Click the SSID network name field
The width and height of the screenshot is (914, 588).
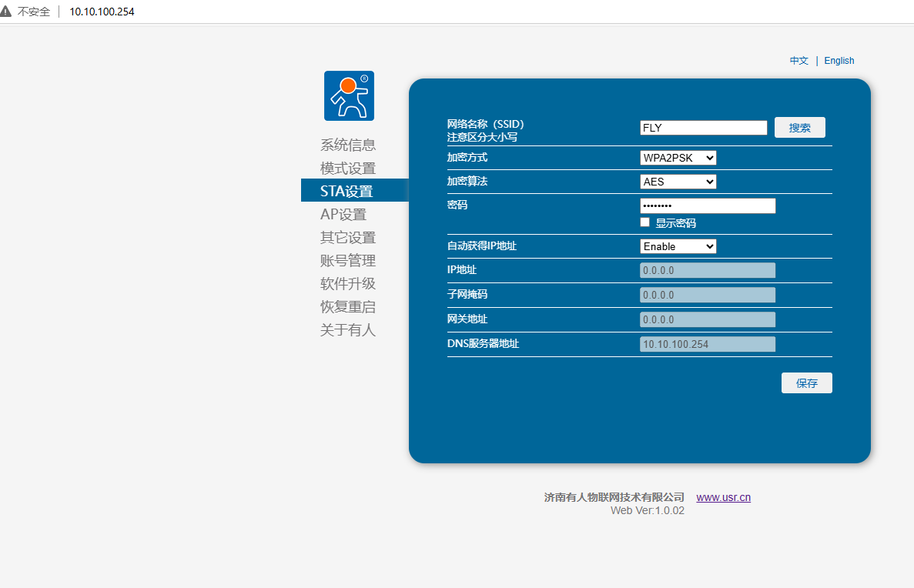[703, 128]
